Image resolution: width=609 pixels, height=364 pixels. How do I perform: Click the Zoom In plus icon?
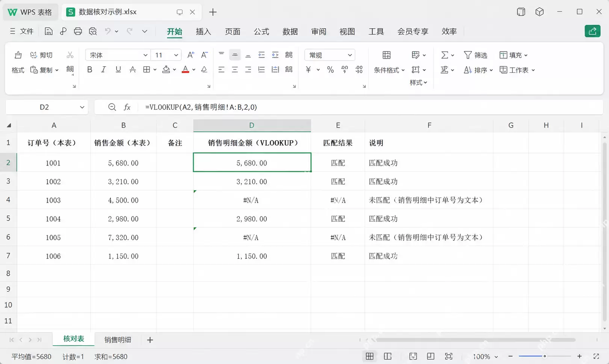click(579, 356)
